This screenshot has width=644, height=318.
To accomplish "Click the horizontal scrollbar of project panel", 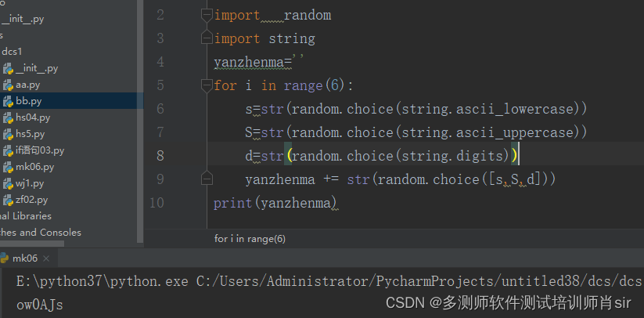I will tap(32, 244).
